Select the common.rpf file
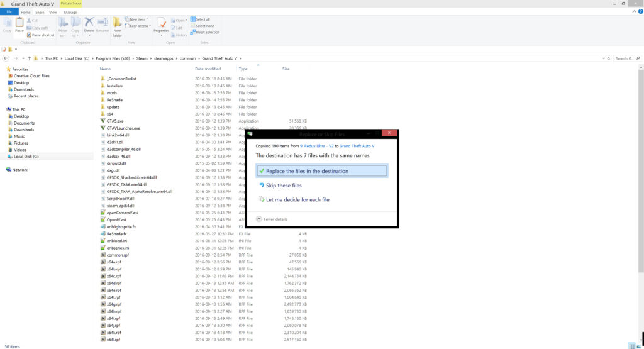The width and height of the screenshot is (644, 349). tap(118, 255)
